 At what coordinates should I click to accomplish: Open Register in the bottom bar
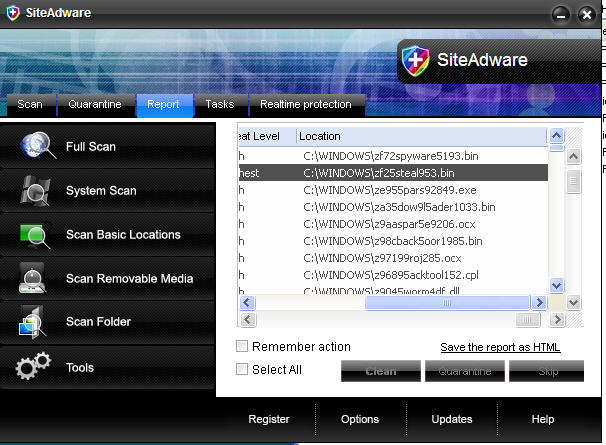[x=269, y=419]
